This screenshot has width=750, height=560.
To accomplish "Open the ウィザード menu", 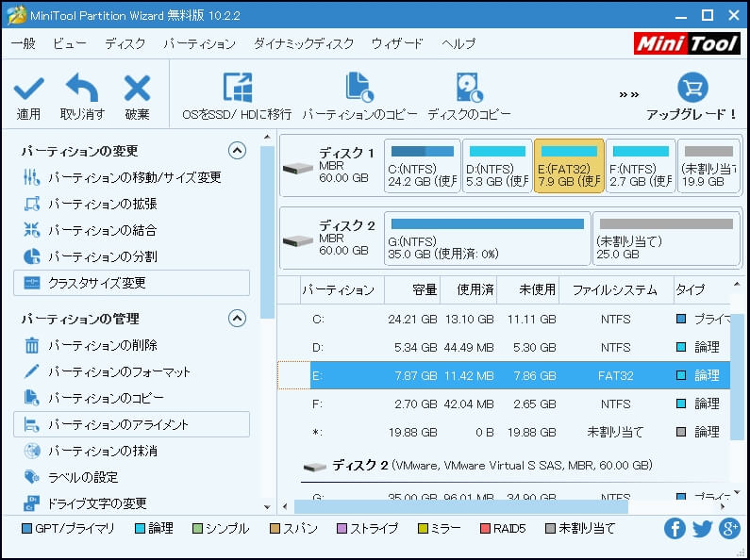I will (x=397, y=43).
